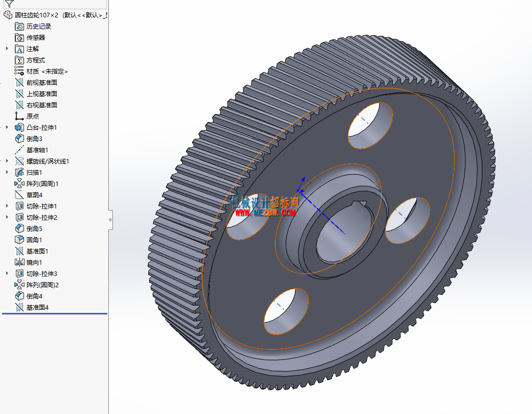Expand the 注解 annotations node

[x=7, y=49]
